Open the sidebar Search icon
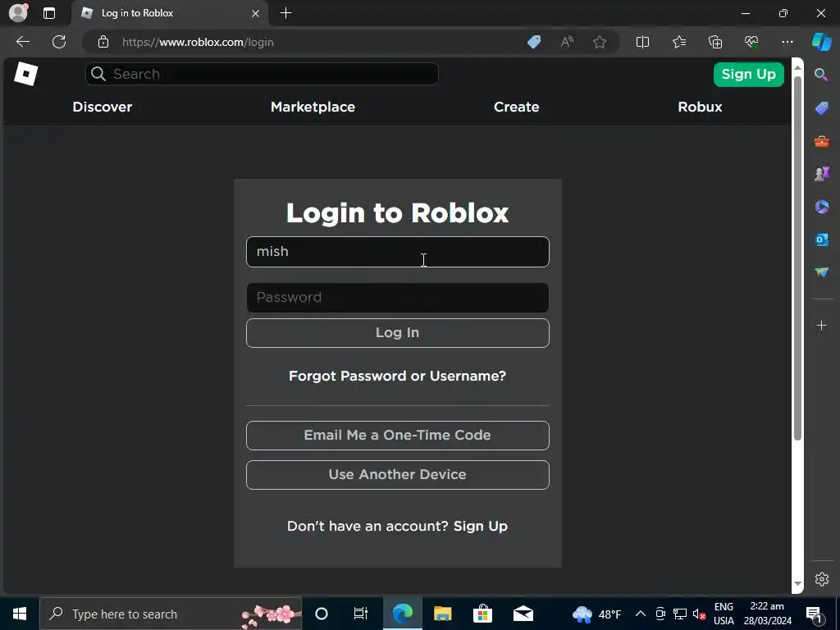Image resolution: width=840 pixels, height=630 pixels. (821, 75)
